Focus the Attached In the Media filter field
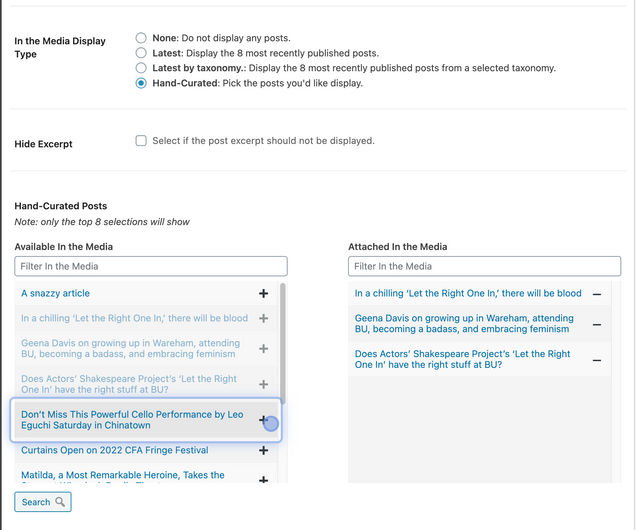This screenshot has height=530, width=636. click(x=484, y=266)
